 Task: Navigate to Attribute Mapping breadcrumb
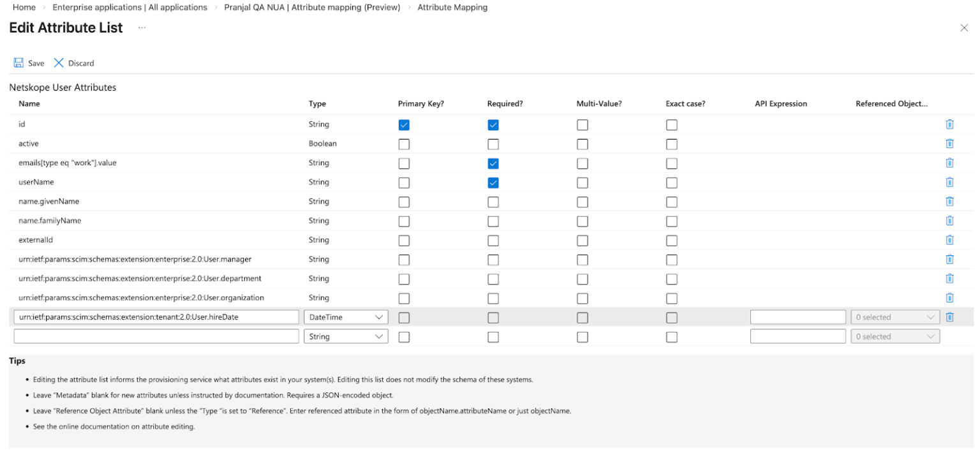[x=452, y=8]
